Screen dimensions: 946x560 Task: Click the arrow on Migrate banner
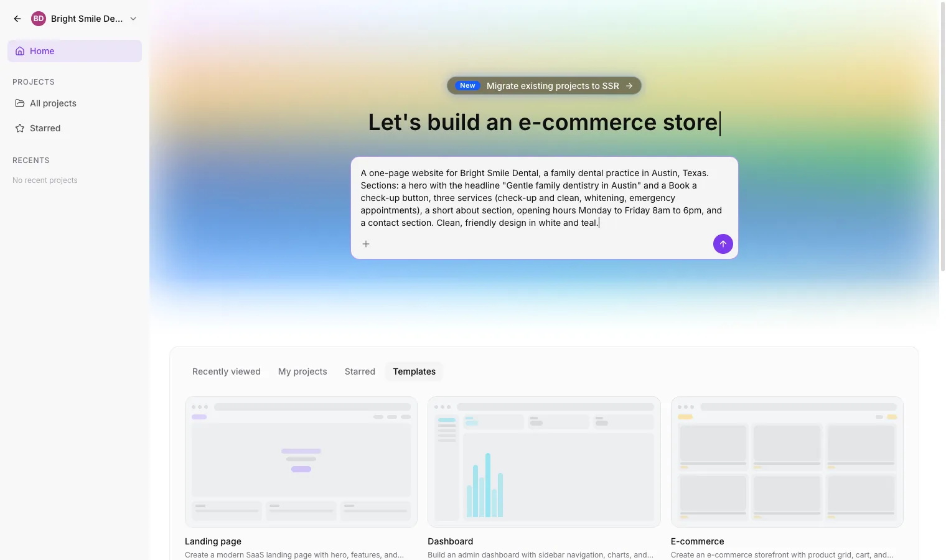(629, 86)
